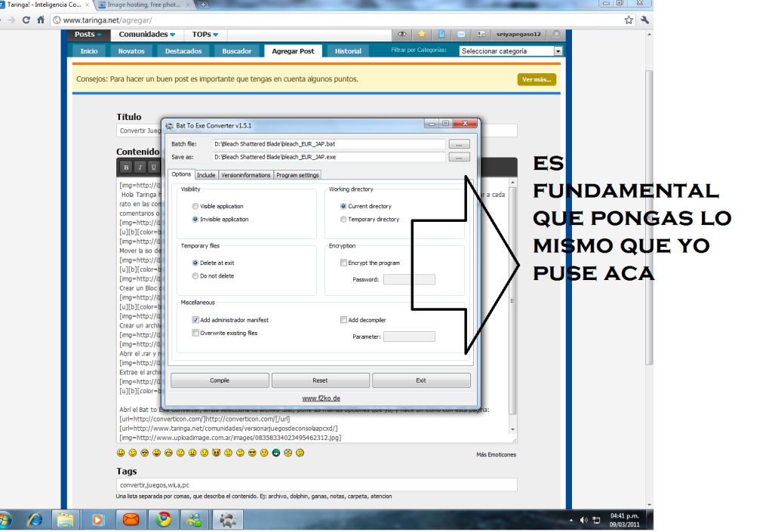The image size is (772, 532).
Task: Open www.f2ko.de link
Action: click(x=321, y=398)
